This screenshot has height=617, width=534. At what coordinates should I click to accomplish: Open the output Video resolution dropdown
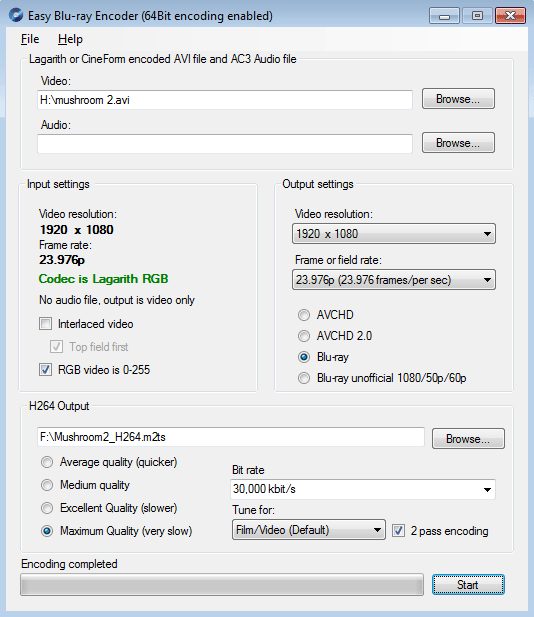(394, 234)
